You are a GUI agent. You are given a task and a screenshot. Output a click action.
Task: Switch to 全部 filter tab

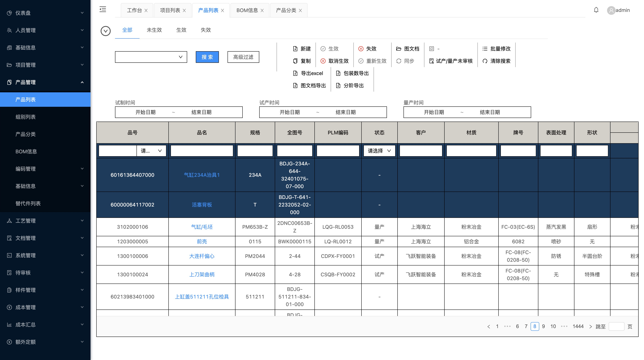tap(127, 30)
